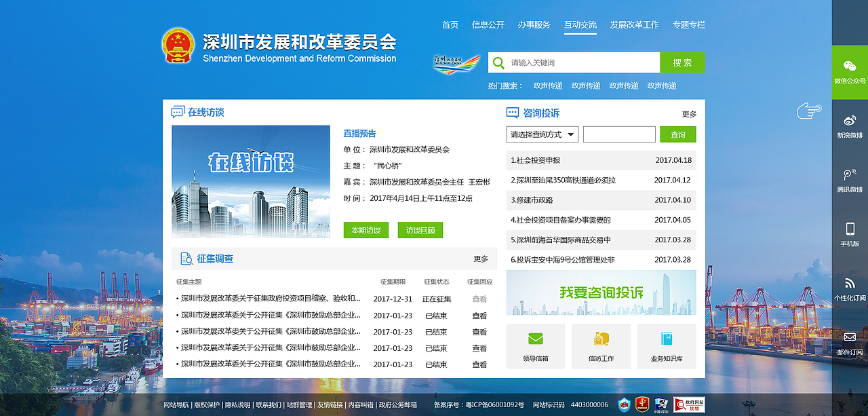Open the 信息公开 navigation item
This screenshot has width=868, height=416.
click(488, 24)
